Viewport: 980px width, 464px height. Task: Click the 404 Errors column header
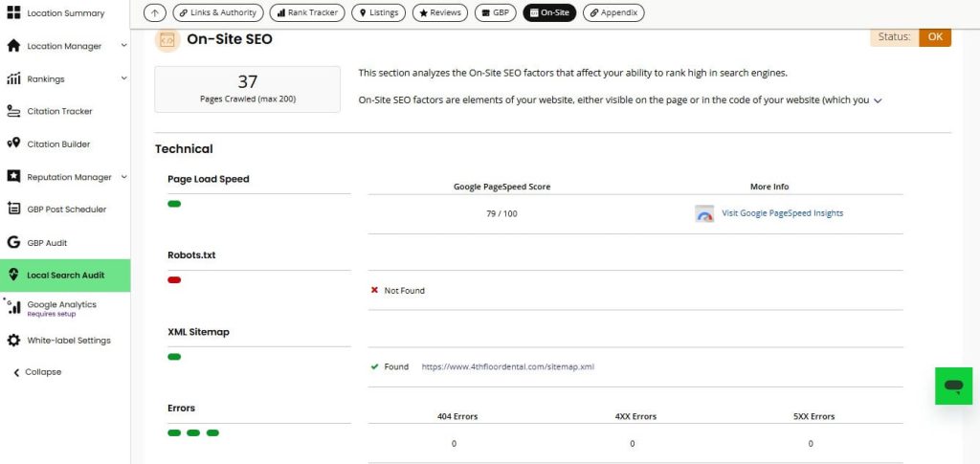[x=457, y=416]
